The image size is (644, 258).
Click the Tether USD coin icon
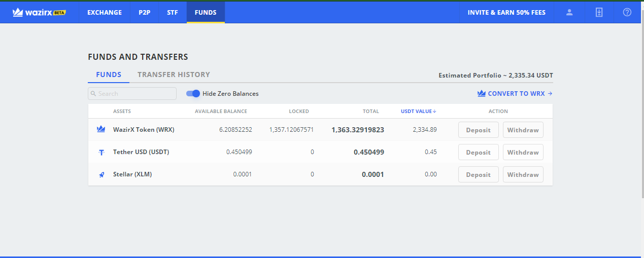click(101, 152)
